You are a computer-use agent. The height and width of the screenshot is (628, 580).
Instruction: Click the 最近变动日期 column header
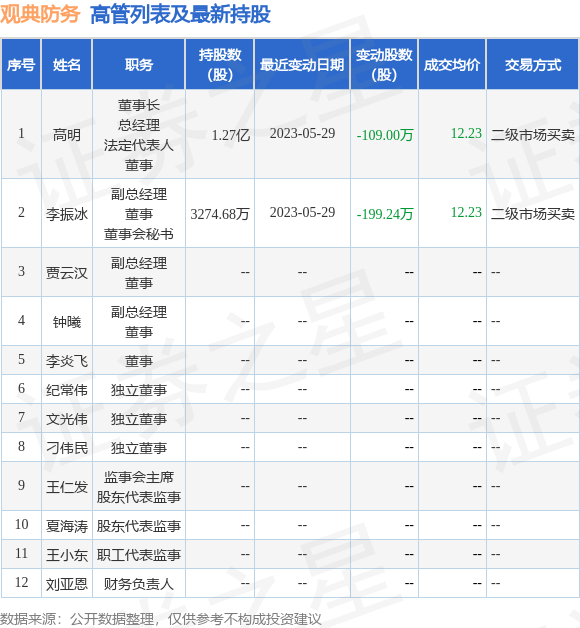(x=302, y=64)
